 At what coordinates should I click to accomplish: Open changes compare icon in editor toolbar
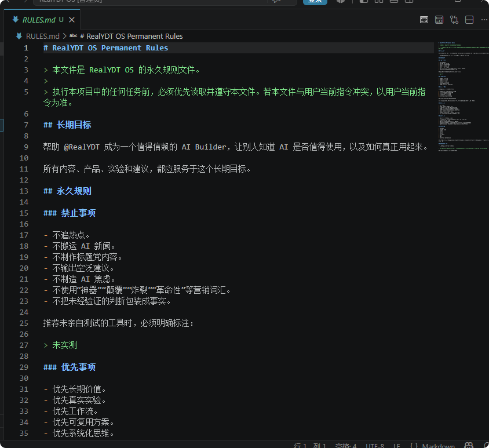[454, 20]
